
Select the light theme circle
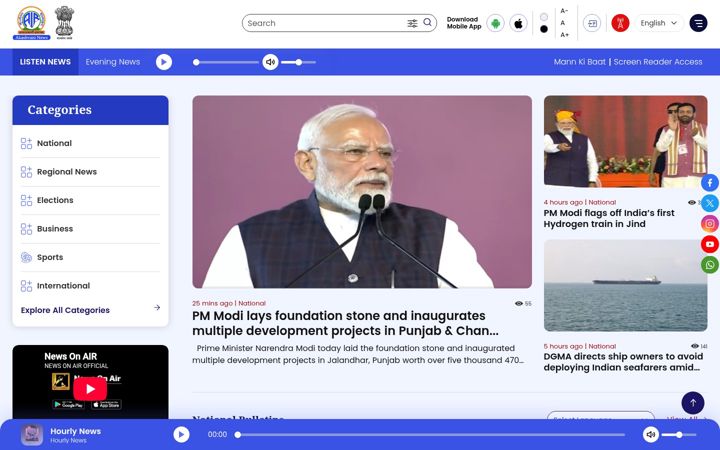pyautogui.click(x=544, y=17)
